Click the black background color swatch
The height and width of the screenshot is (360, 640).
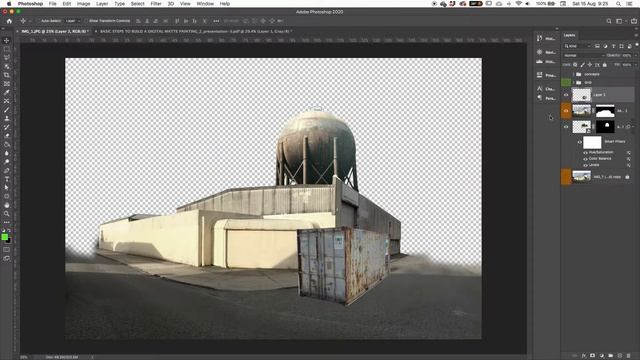click(x=8, y=240)
